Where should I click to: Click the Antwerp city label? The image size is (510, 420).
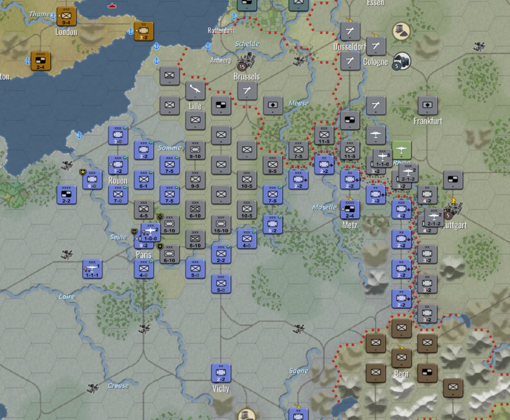tap(221, 60)
